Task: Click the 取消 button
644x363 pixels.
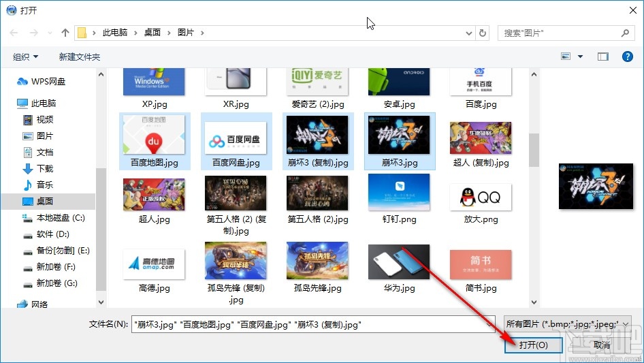Action: pos(602,345)
